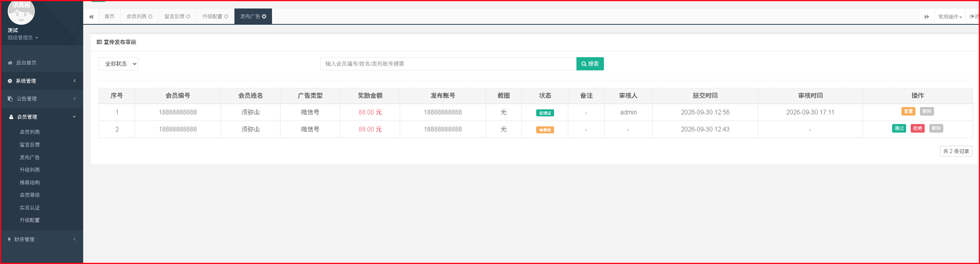Image resolution: width=980 pixels, height=264 pixels.
Task: Open the 超级管理员 user dropdown
Action: (x=23, y=38)
